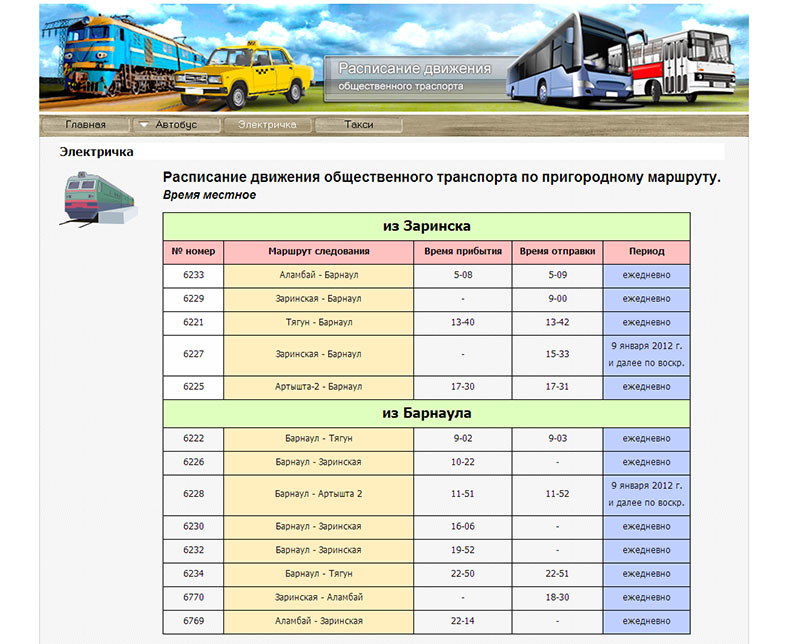Viewport: 800px width, 644px height.
Task: Click arrival time 10-22
Action: click(463, 462)
